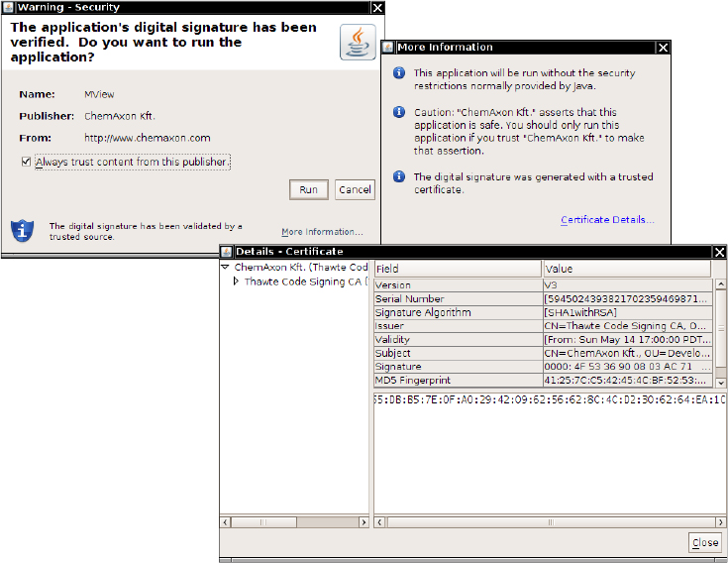Click the Field column header
The height and width of the screenshot is (563, 728).
click(x=457, y=269)
